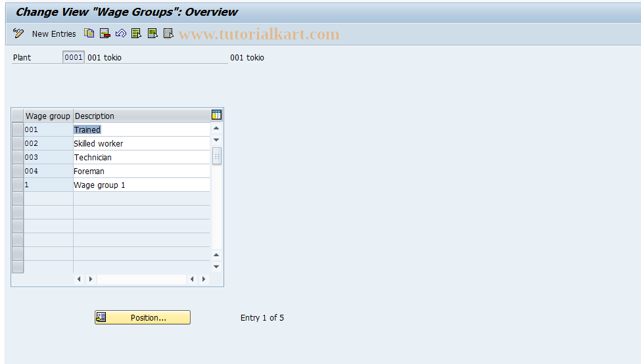Select row selector for wage group 002
Screen dimensions: 641x364
(x=18, y=143)
